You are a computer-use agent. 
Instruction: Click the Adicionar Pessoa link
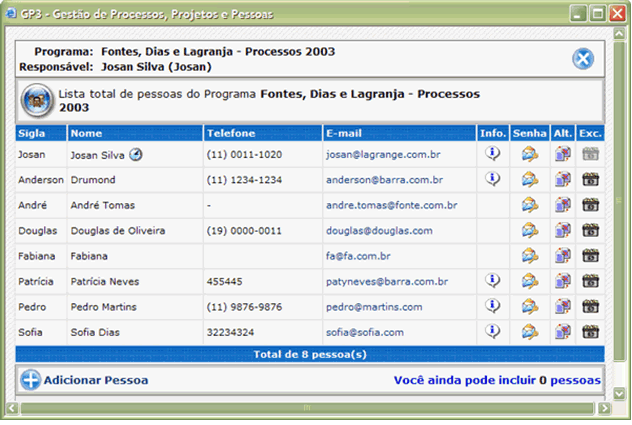(95, 380)
